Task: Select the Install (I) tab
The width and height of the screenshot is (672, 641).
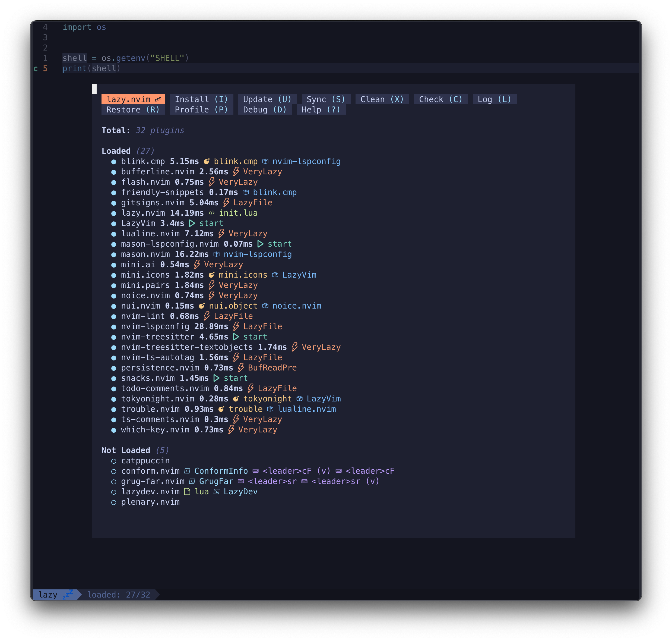Action: click(201, 99)
